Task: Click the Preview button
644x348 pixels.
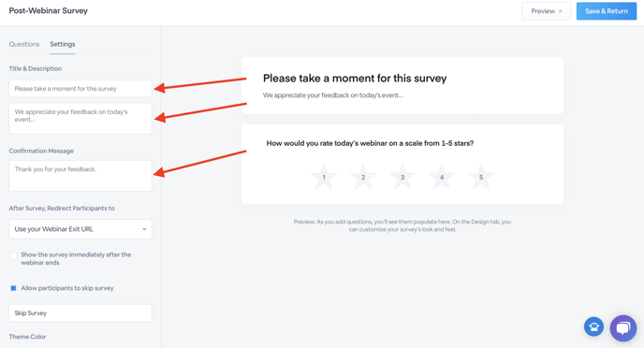Action: point(547,11)
